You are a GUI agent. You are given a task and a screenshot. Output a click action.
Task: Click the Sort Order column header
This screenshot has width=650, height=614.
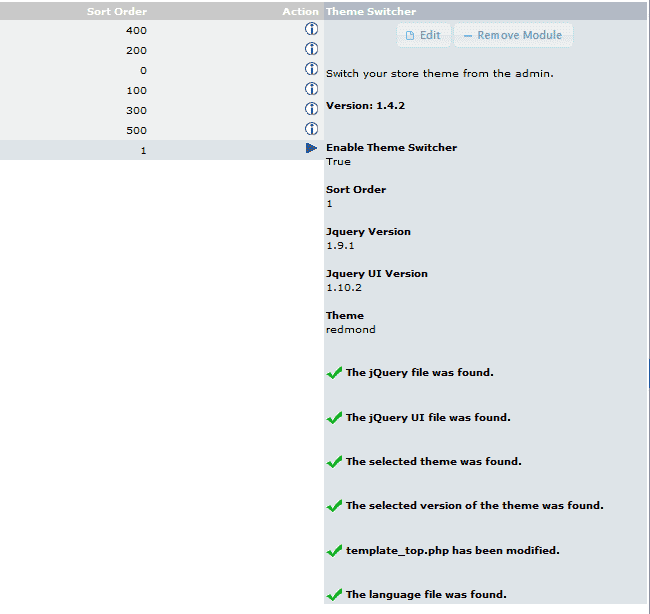[116, 12]
